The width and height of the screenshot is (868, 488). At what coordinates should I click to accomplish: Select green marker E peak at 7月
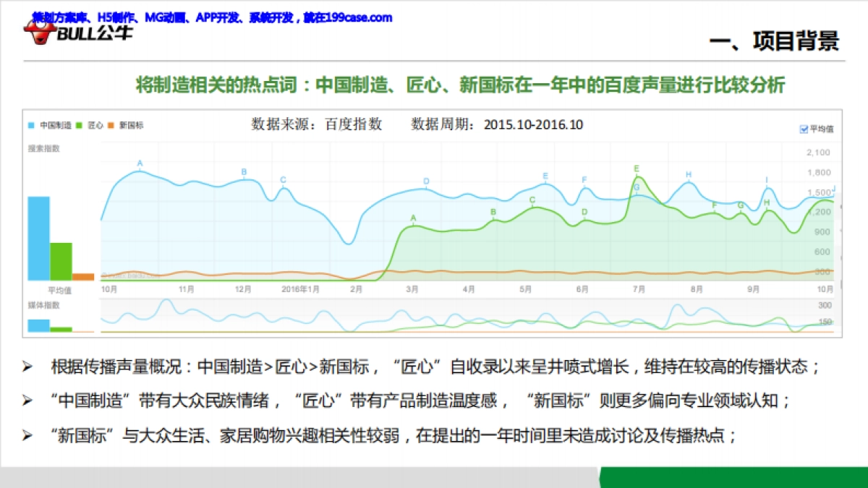coord(637,168)
